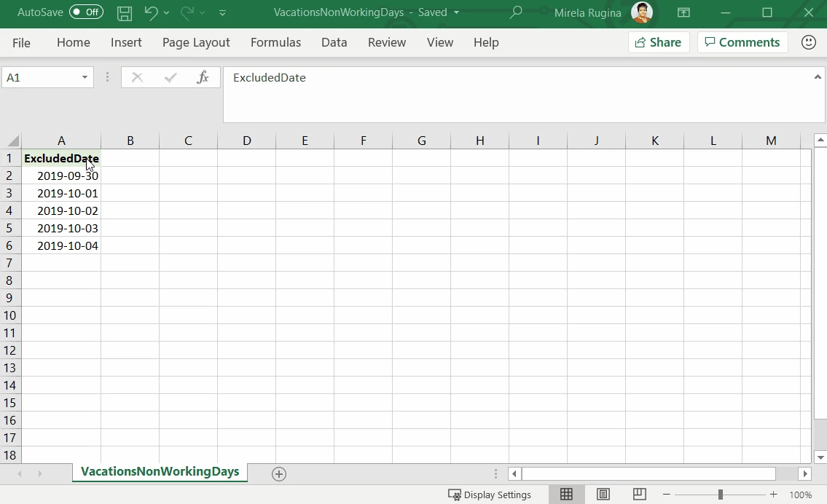
Task: Toggle the AutoSave switch
Action: [87, 12]
